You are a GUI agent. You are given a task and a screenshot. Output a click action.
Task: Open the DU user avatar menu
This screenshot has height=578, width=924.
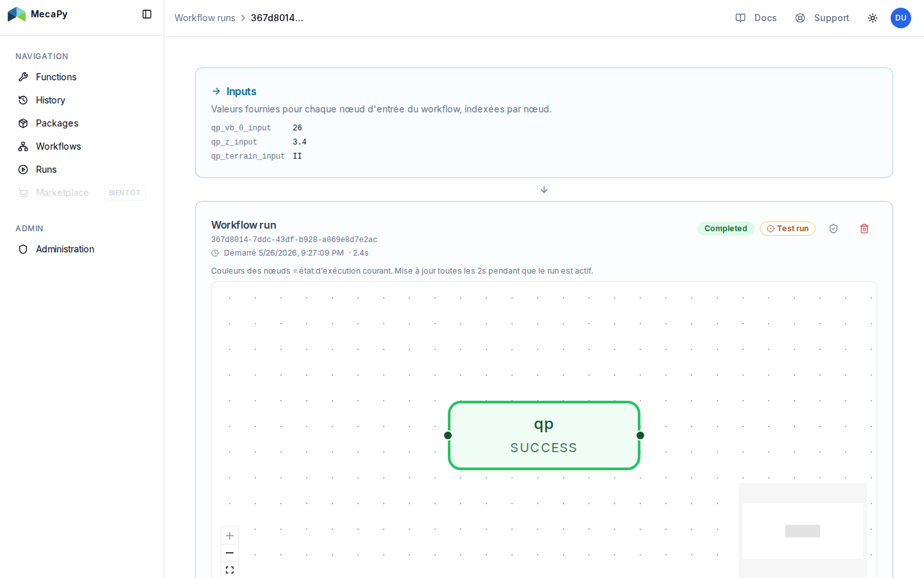coord(901,18)
